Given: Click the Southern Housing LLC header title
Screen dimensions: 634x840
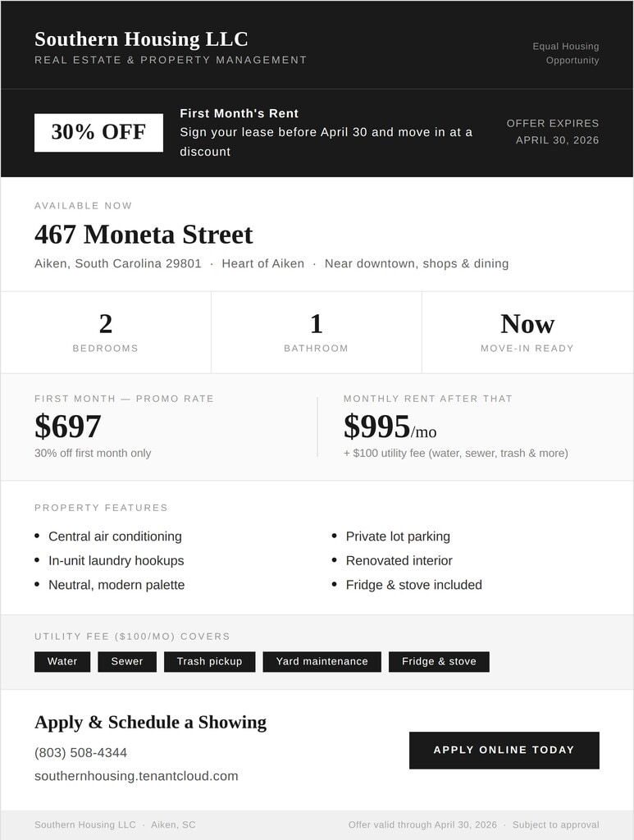Looking at the screenshot, I should click(x=141, y=39).
